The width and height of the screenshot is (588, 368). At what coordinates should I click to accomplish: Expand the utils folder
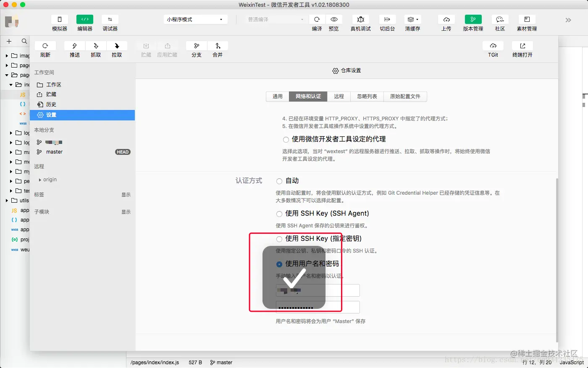click(7, 201)
